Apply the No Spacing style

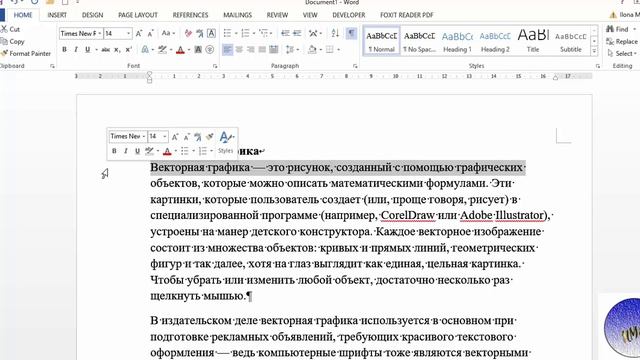click(419, 41)
